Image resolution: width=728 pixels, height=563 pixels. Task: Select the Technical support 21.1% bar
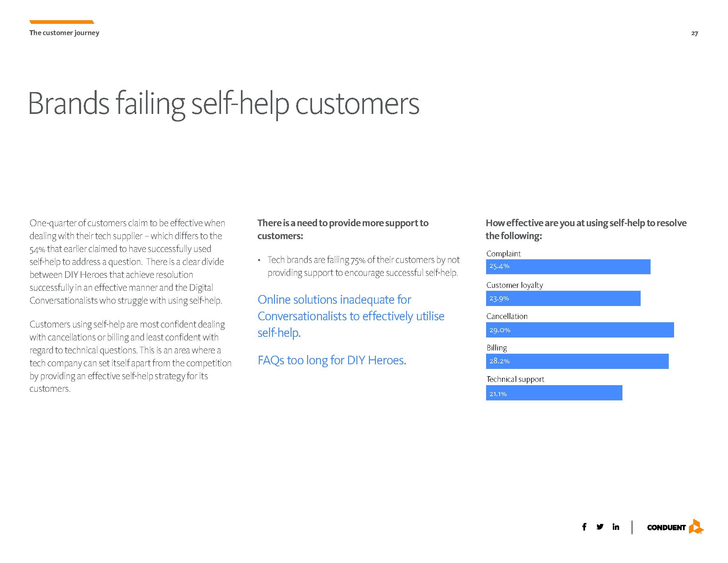(x=554, y=392)
